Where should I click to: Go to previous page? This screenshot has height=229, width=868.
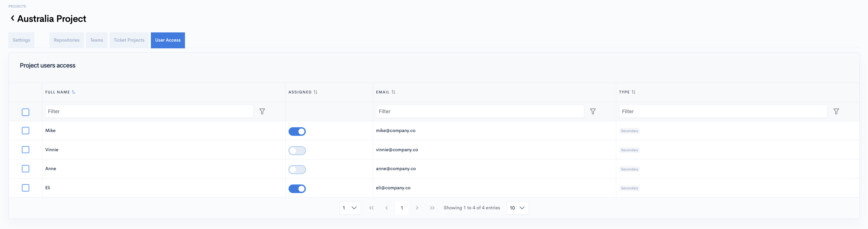point(386,208)
